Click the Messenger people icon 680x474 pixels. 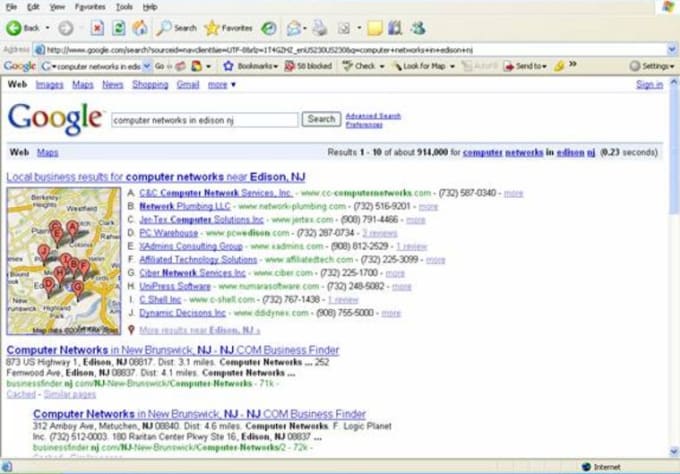418,29
